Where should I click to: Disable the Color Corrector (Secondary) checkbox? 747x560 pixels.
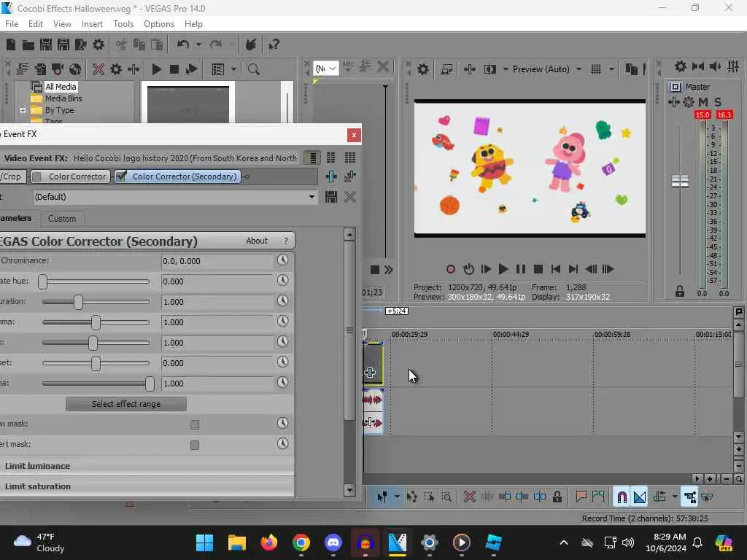click(x=122, y=176)
